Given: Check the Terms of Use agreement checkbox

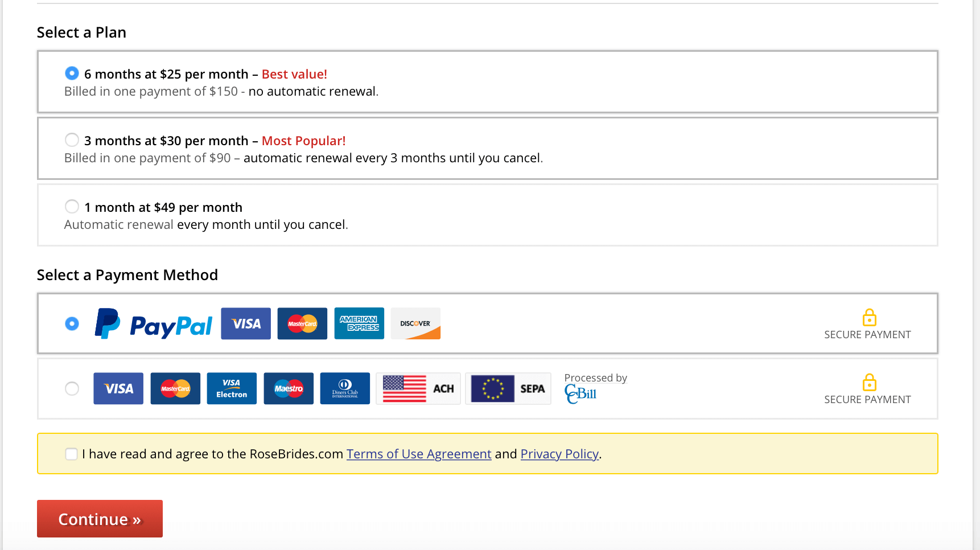Looking at the screenshot, I should (x=71, y=454).
